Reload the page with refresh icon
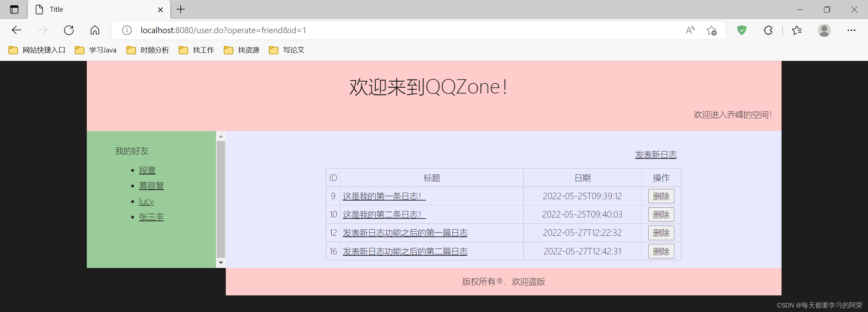The image size is (868, 312). coord(69,30)
